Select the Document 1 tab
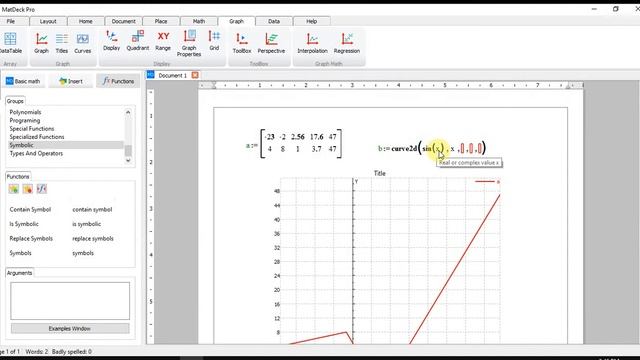Screen dimensions: 640x360 click(172, 76)
